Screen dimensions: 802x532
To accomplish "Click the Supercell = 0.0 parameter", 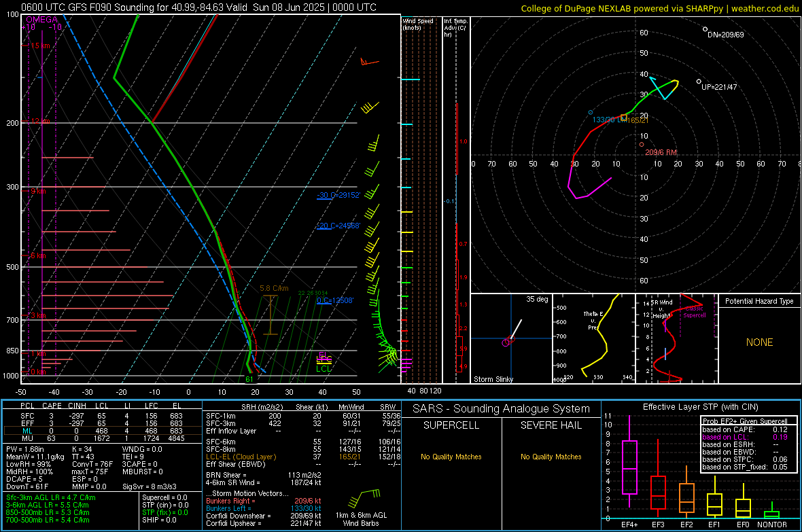I will 164,497.
